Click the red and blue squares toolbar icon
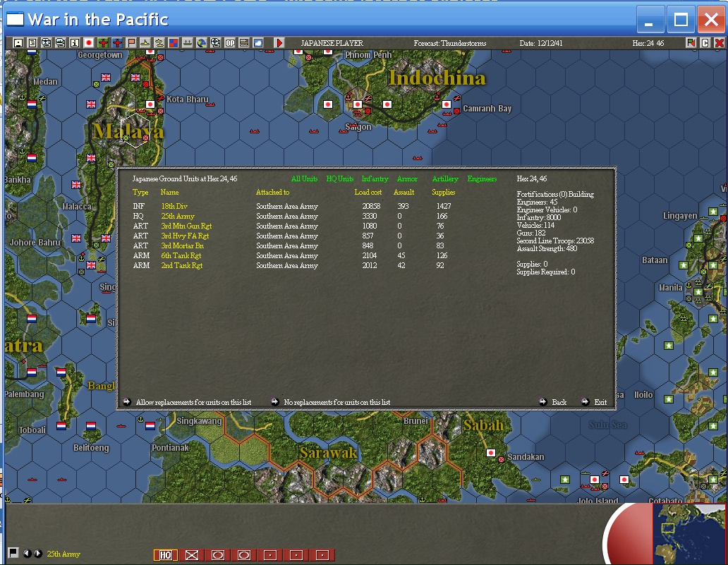 173,43
